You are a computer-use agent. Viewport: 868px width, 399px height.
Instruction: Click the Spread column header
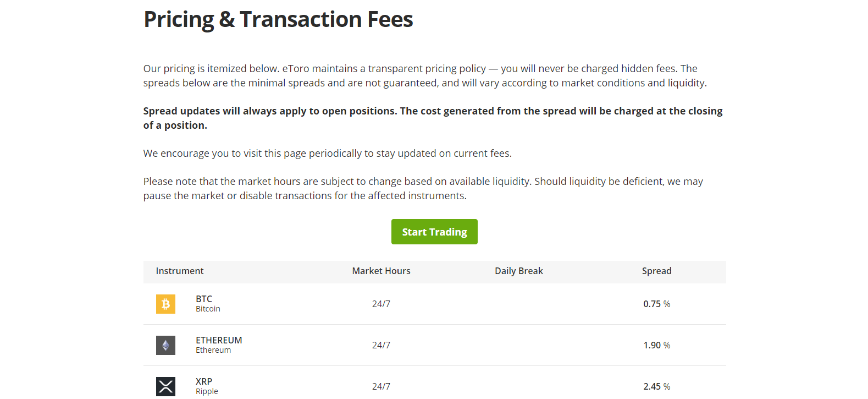pos(657,271)
